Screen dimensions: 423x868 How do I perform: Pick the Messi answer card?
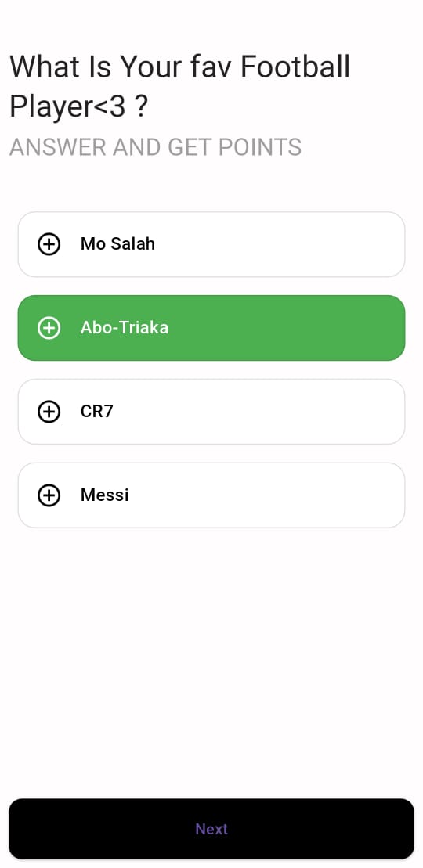coord(211,495)
